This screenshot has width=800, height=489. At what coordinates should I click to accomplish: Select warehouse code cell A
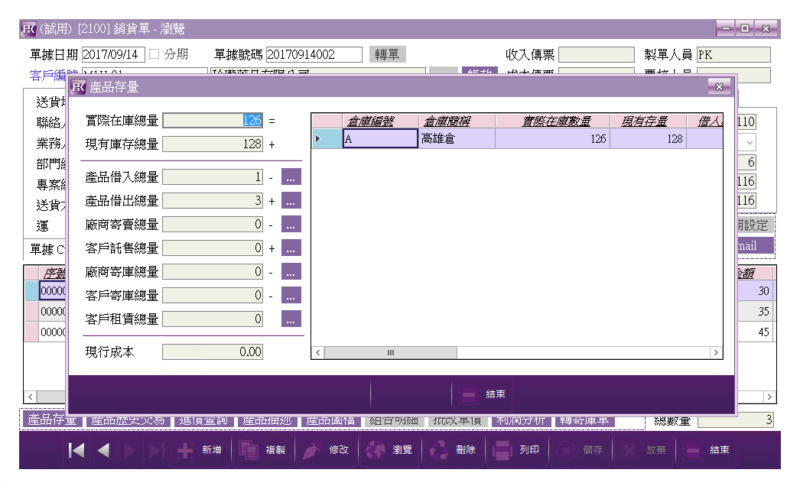[x=380, y=139]
